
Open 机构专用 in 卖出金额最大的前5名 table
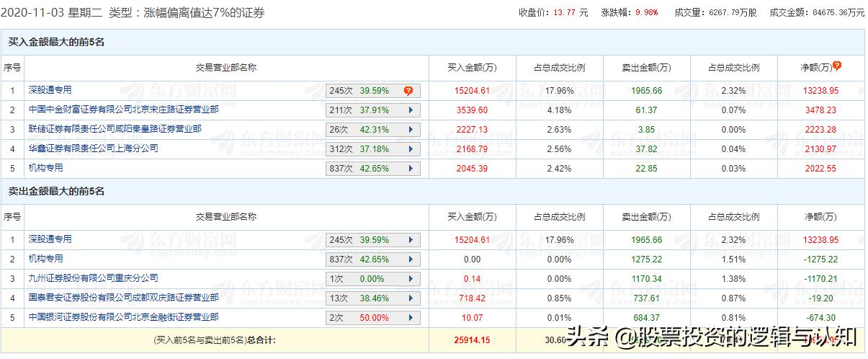pyautogui.click(x=46, y=259)
